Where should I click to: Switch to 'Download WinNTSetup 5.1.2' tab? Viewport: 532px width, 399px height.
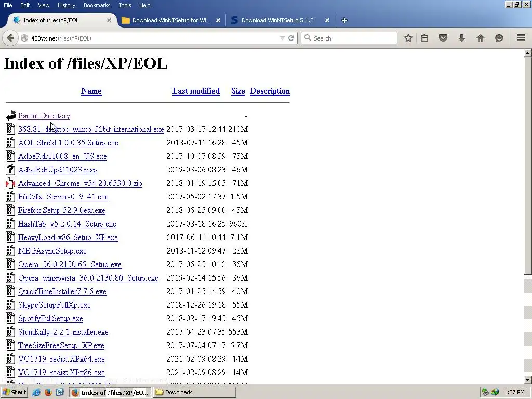pyautogui.click(x=277, y=20)
